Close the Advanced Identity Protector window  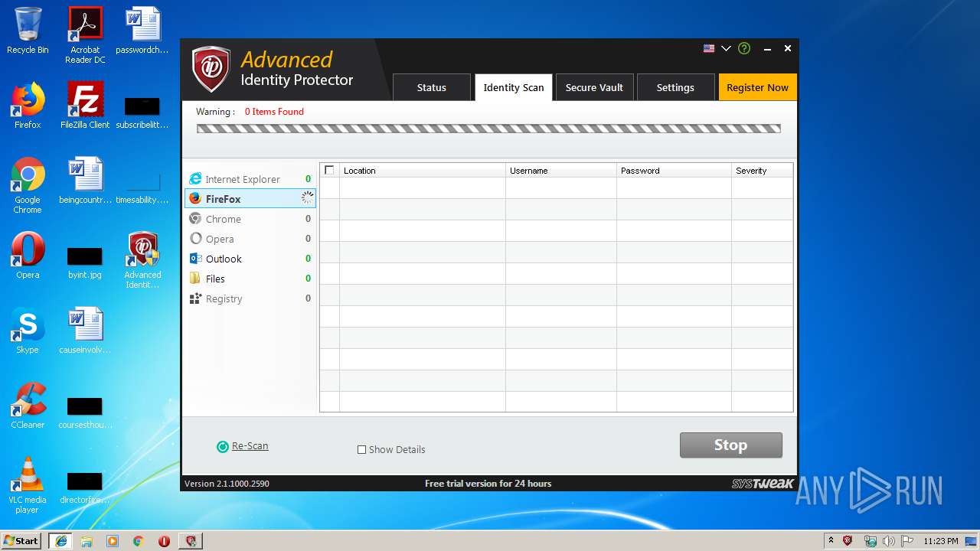787,48
